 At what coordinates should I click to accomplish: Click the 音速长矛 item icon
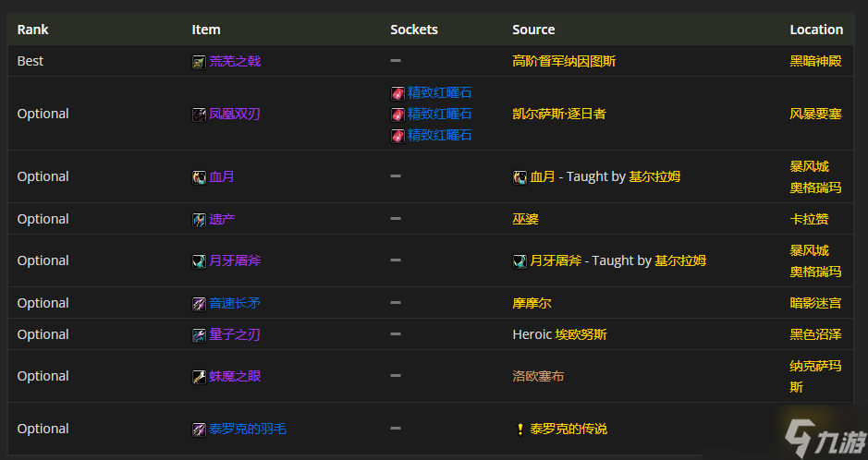[x=199, y=304]
